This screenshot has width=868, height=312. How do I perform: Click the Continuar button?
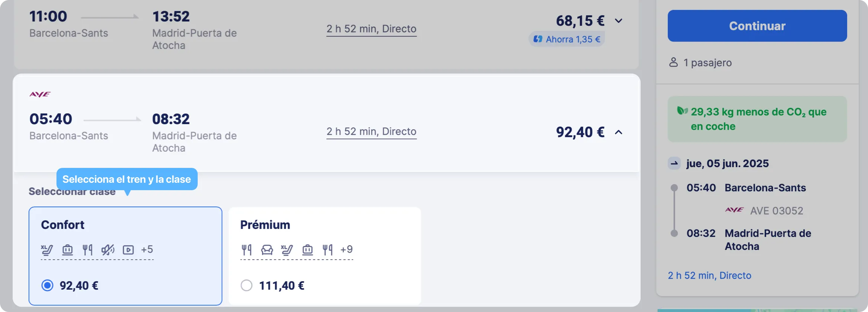(757, 26)
